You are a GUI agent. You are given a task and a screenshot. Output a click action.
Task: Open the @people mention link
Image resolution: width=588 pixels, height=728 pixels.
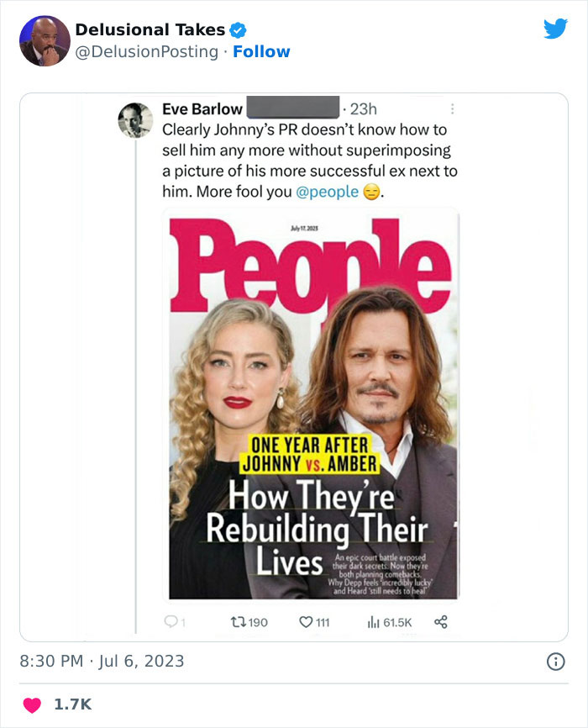coord(327,192)
